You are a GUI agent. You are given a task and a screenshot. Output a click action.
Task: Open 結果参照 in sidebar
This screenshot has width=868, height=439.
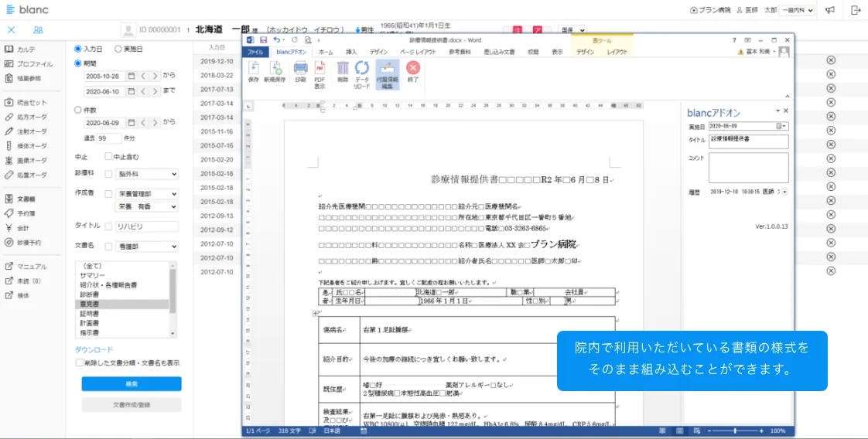tap(22, 79)
